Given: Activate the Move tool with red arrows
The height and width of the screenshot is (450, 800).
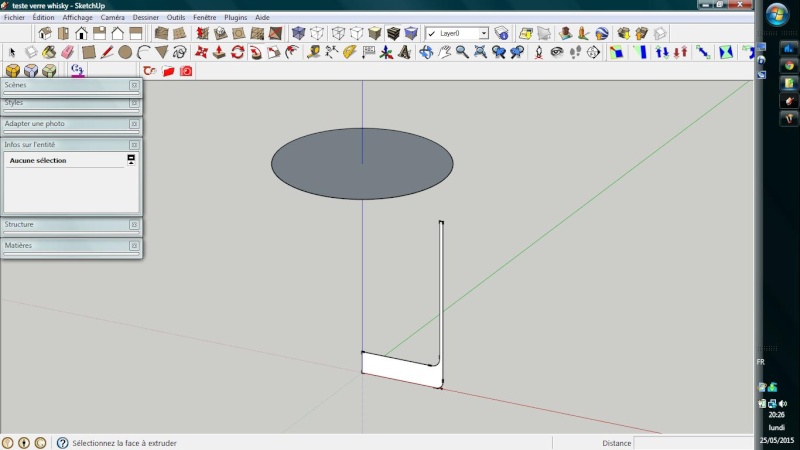Looking at the screenshot, I should pyautogui.click(x=202, y=52).
